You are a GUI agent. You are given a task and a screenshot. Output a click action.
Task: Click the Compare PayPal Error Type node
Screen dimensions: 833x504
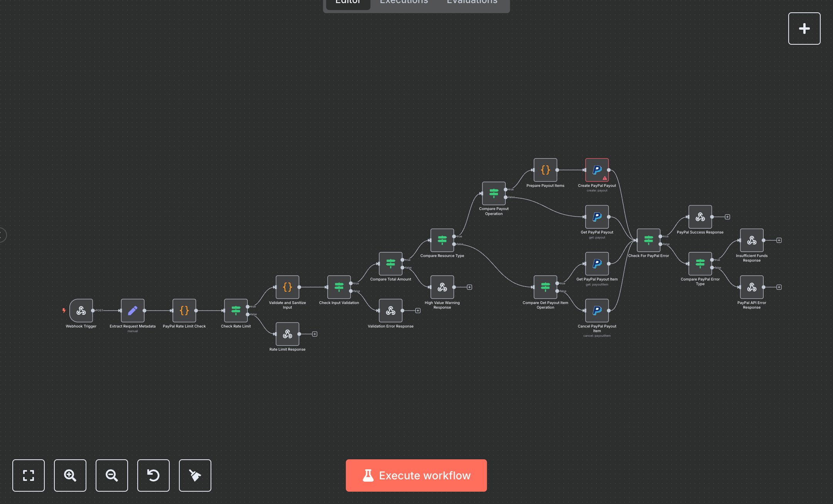[700, 263]
